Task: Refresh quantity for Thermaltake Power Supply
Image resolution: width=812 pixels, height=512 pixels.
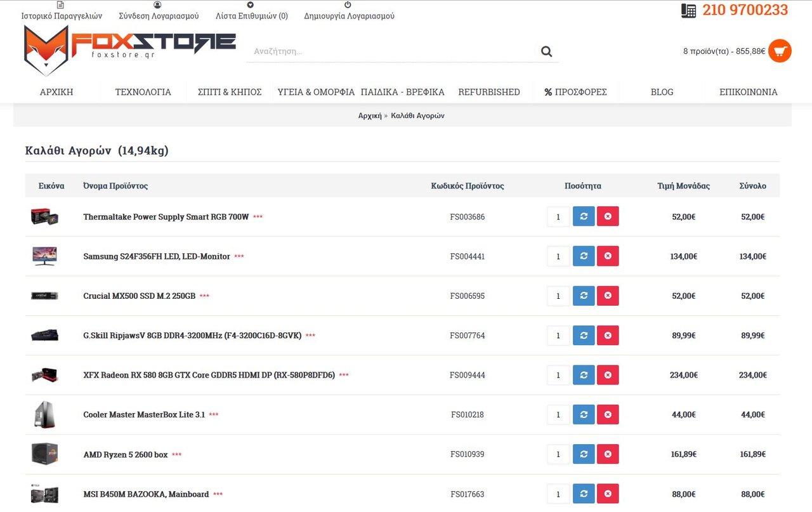Action: (x=584, y=216)
